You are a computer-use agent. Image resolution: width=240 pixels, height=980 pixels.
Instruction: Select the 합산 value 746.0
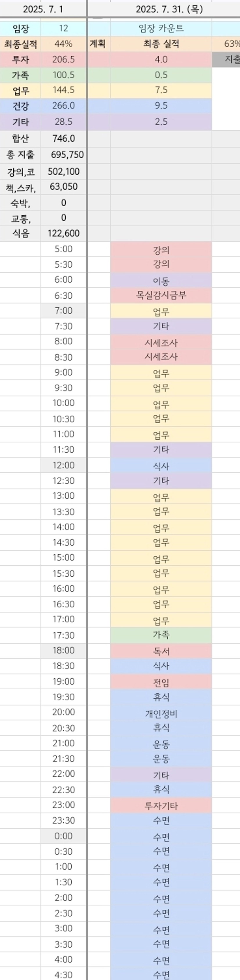[x=63, y=139]
